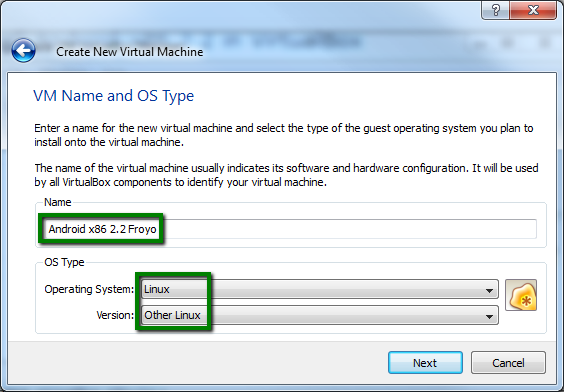Click the 'Create New Virtual Machine' title text
Image resolution: width=564 pixels, height=392 pixels.
(x=129, y=52)
